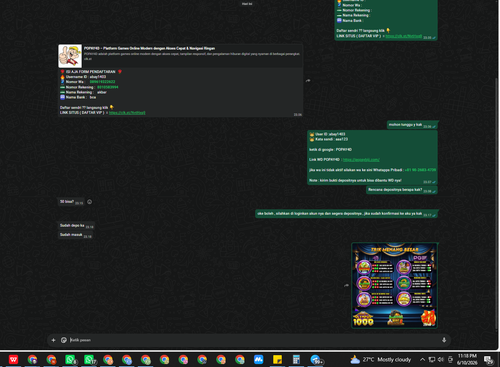Open the cartoon thumbs-up link preview thumbnail
The image size is (500, 367).
(70, 56)
